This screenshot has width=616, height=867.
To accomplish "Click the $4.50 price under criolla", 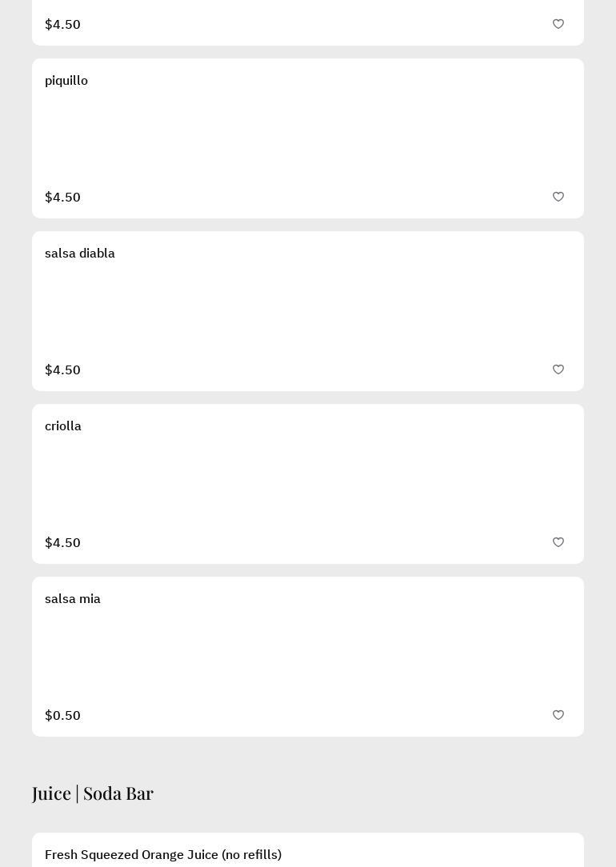I will tap(62, 542).
